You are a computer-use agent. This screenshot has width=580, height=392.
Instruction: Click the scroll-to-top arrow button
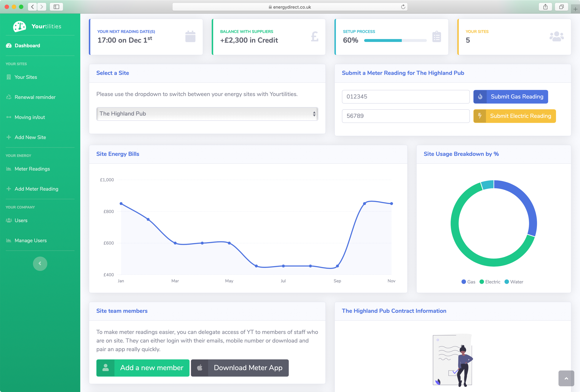[566, 378]
